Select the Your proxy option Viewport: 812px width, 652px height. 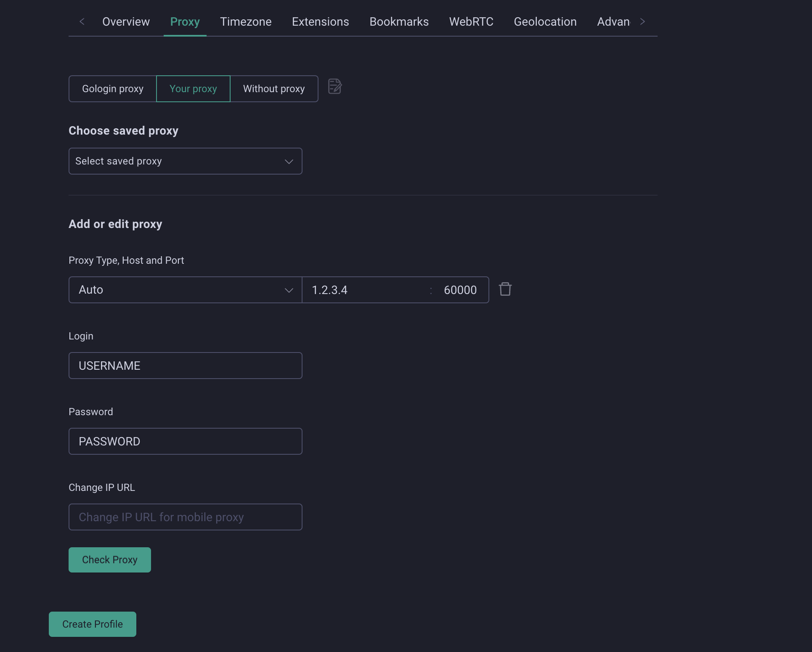point(193,89)
